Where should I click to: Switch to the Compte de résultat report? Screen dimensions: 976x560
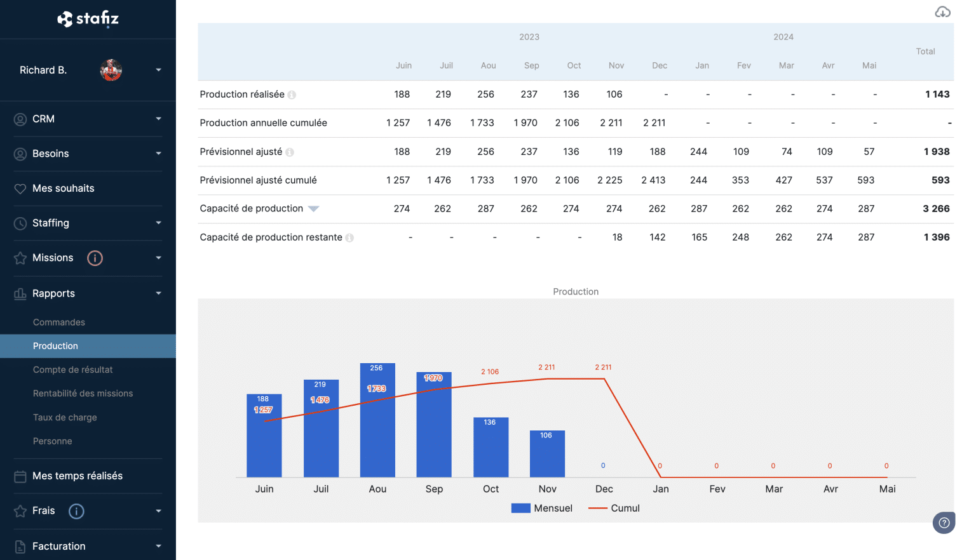(74, 370)
